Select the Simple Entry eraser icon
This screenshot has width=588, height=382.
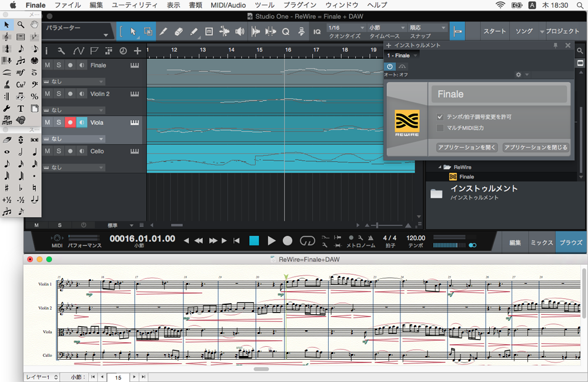click(x=6, y=140)
